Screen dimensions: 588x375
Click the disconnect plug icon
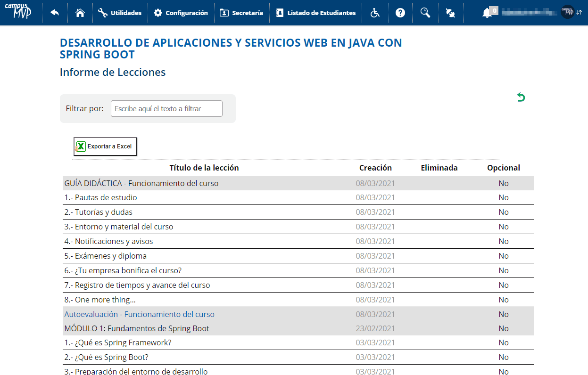pyautogui.click(x=450, y=13)
